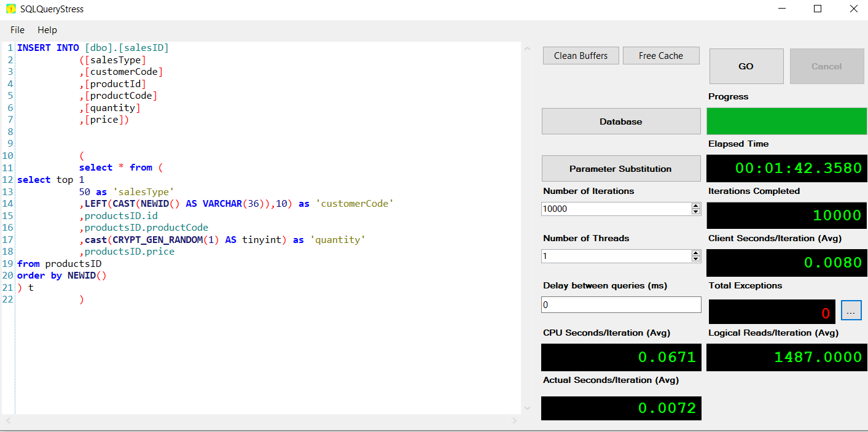
Task: Click 'select top 1' on line 12
Action: pyautogui.click(x=51, y=180)
